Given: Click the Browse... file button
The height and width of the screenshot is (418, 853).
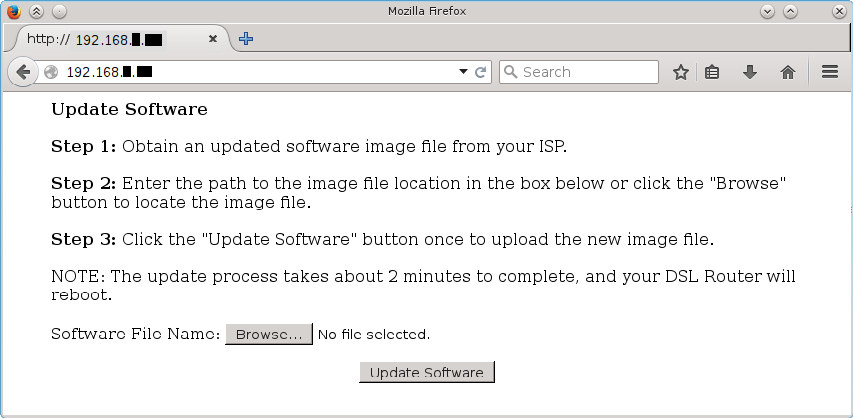Looking at the screenshot, I should [269, 334].
